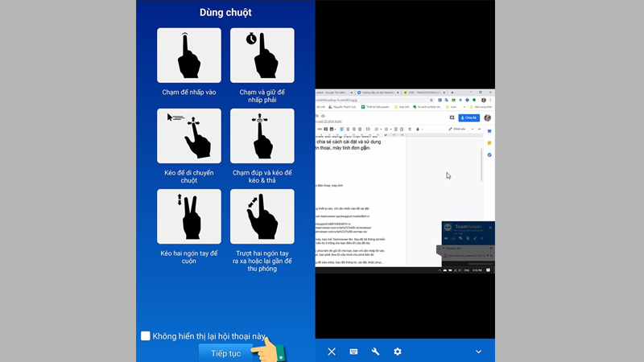Screen dimensions: 644x362
Task: Open Chrome three-dot menu
Action: [490, 100]
